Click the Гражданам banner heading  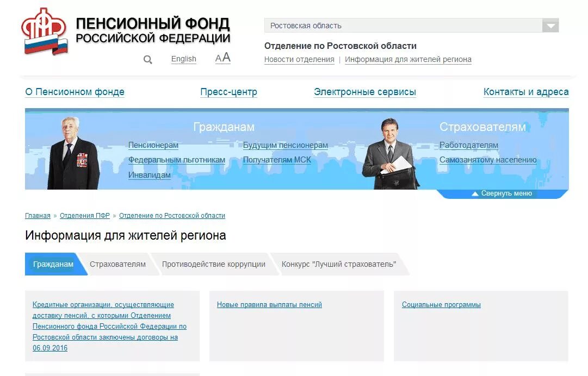coord(224,127)
